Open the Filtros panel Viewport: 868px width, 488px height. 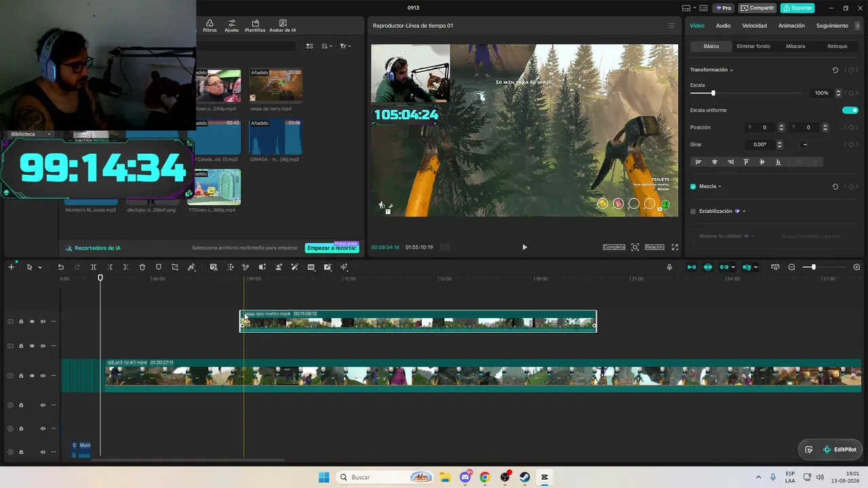click(210, 26)
